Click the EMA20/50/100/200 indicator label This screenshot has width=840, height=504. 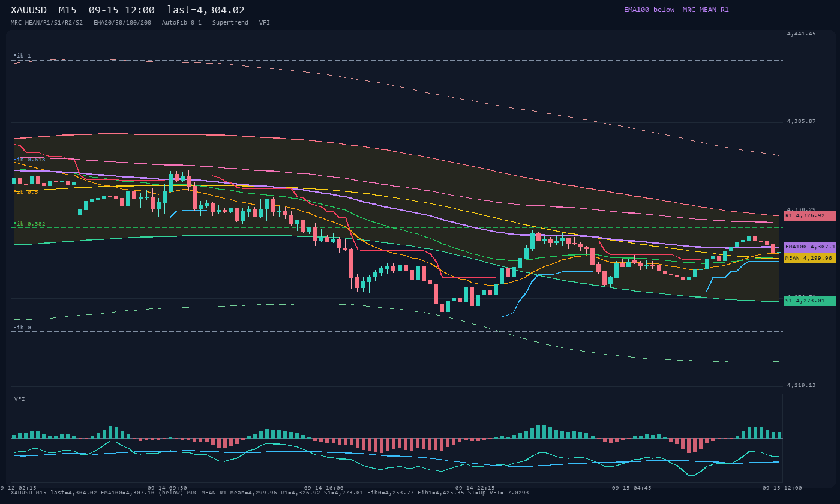(122, 23)
